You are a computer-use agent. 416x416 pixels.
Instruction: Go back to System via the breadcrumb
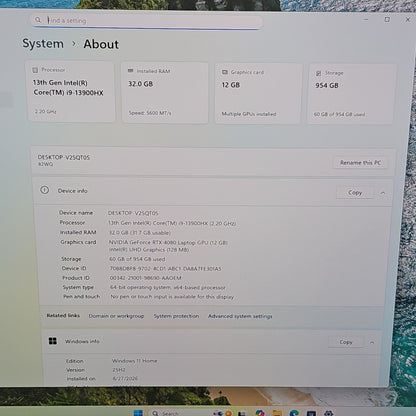coord(43,43)
